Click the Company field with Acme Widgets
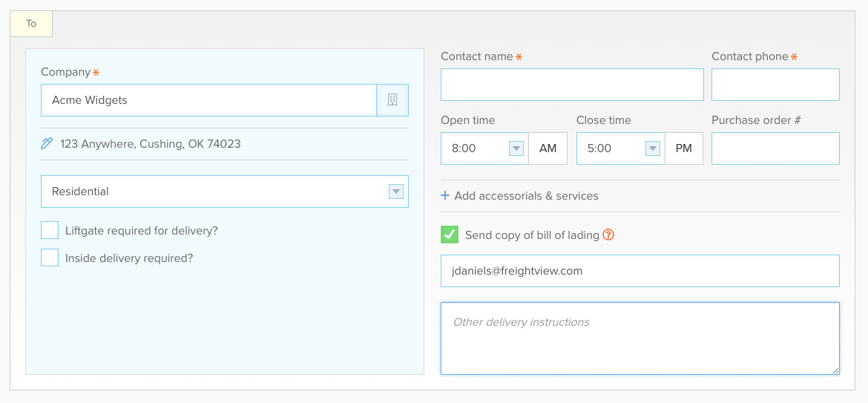The width and height of the screenshot is (868, 403). click(x=208, y=100)
